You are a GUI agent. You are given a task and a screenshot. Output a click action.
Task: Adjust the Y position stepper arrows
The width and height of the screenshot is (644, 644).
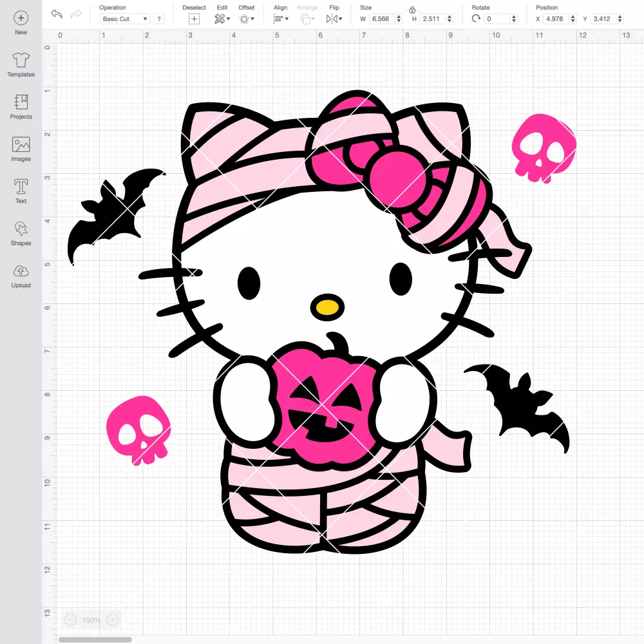point(620,19)
